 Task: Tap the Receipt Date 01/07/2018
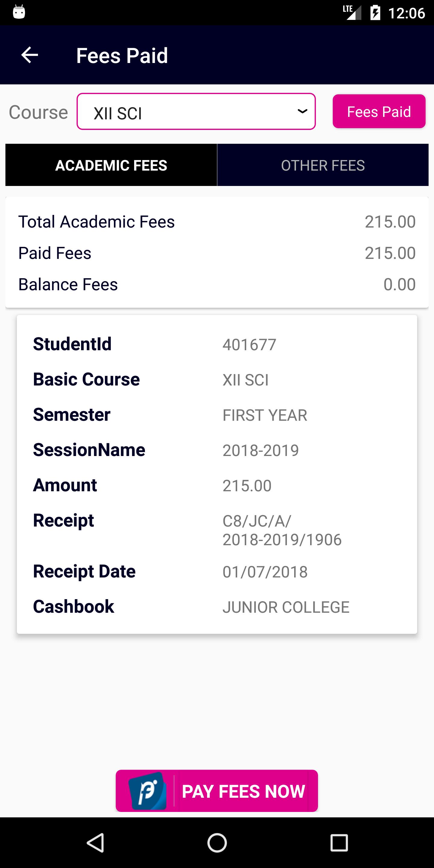click(x=265, y=572)
